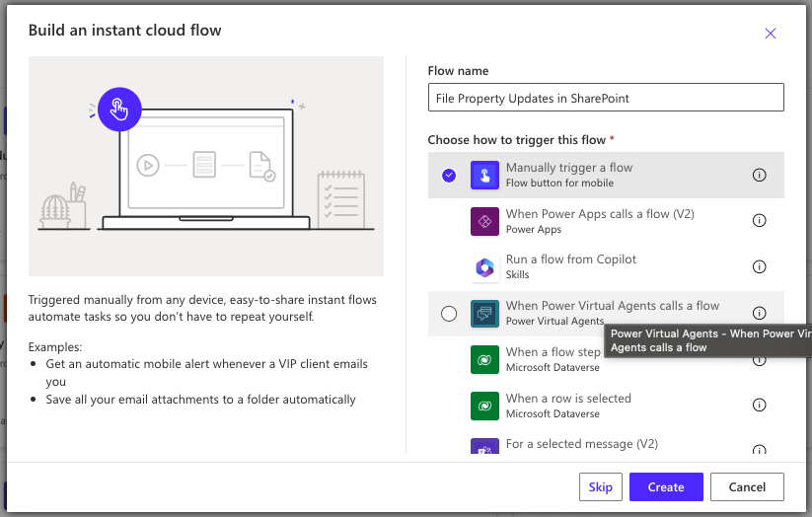Close the instant cloud flow dialog
The image size is (812, 517).
click(x=770, y=34)
